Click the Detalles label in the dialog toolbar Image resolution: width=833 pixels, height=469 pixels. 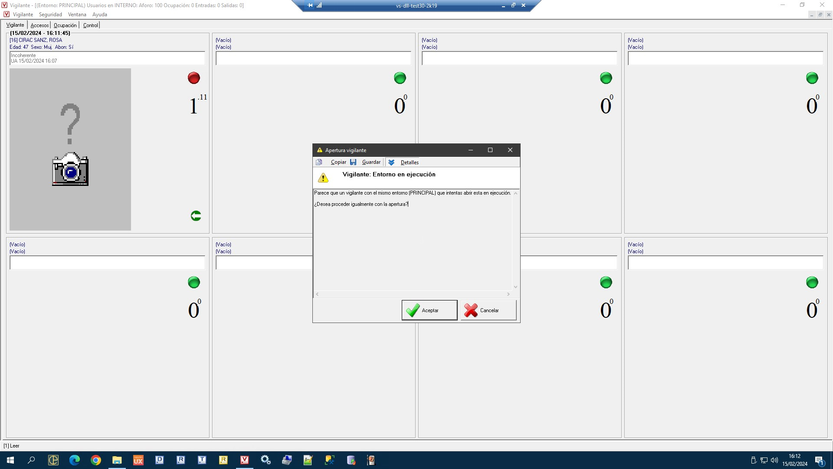coord(410,162)
